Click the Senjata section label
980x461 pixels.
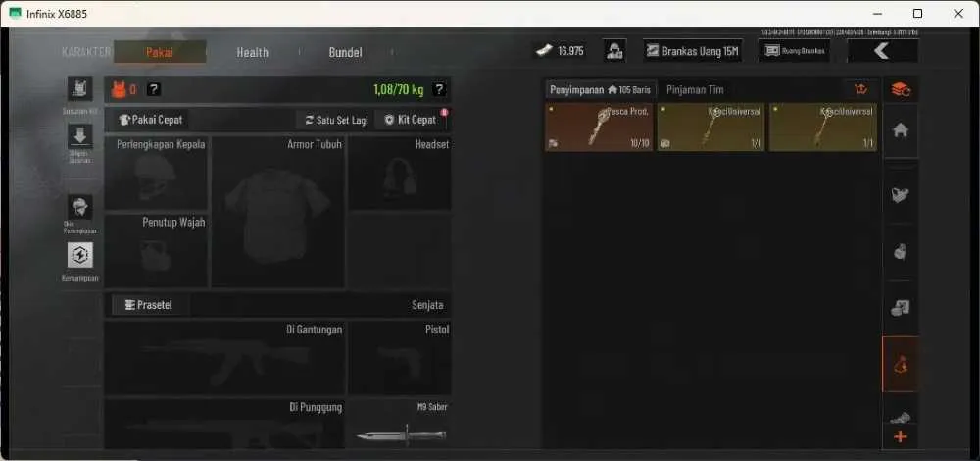tap(427, 305)
